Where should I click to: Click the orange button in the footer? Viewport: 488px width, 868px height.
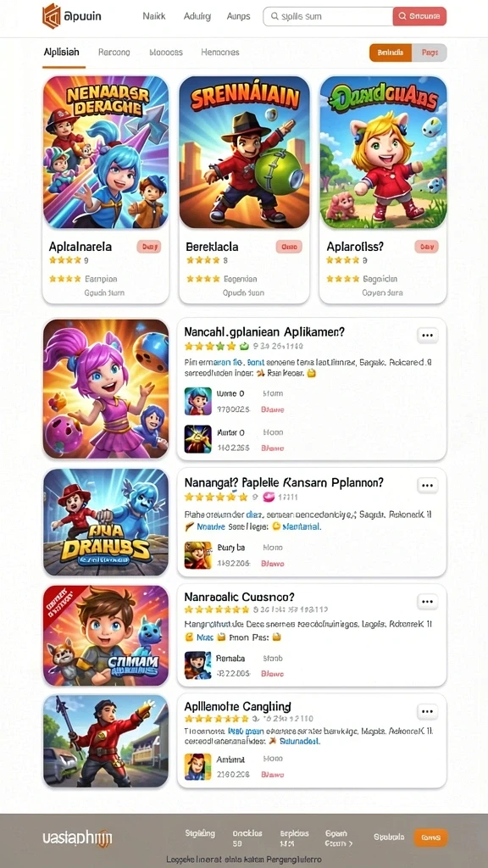[x=430, y=837]
